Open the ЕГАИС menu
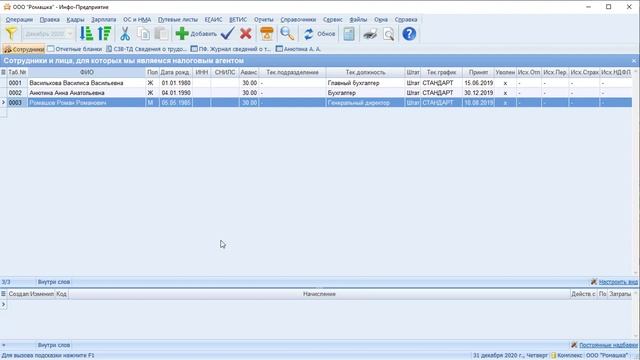The height and width of the screenshot is (360, 640). click(213, 20)
